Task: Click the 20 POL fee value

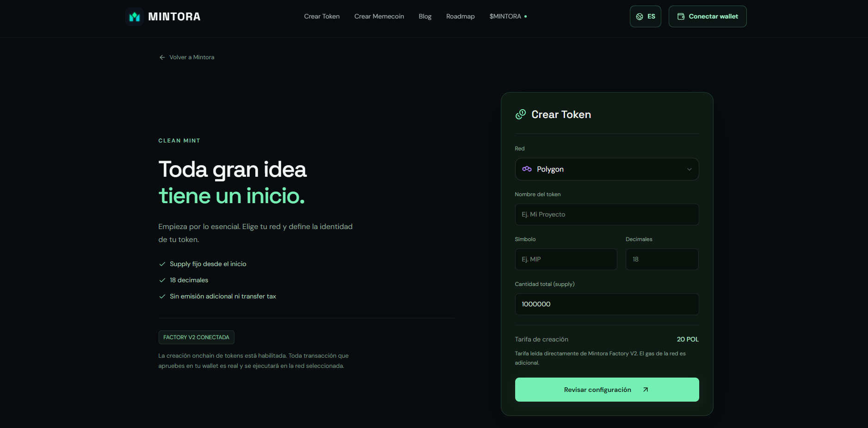Action: (688, 339)
